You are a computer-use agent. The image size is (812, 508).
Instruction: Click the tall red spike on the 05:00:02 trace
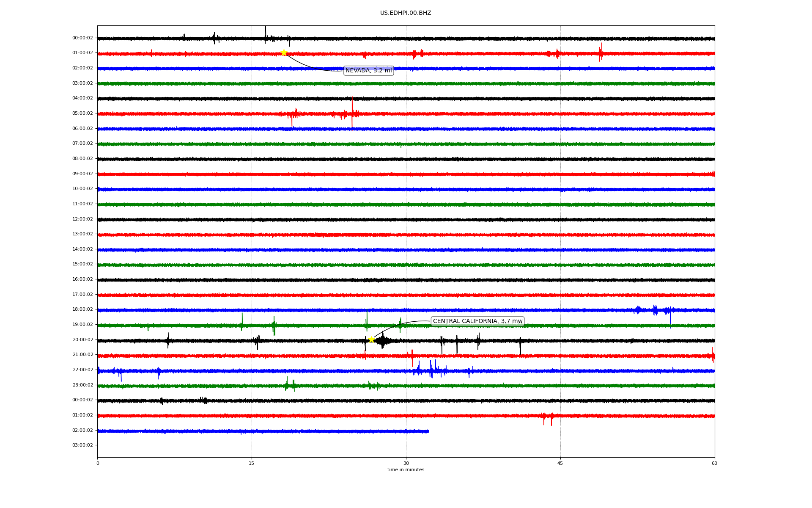pos(352,113)
